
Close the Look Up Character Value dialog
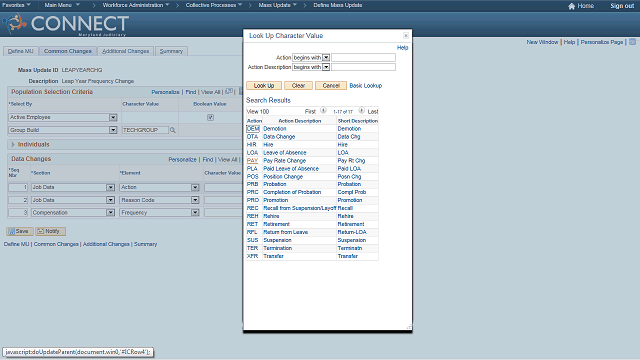point(406,36)
